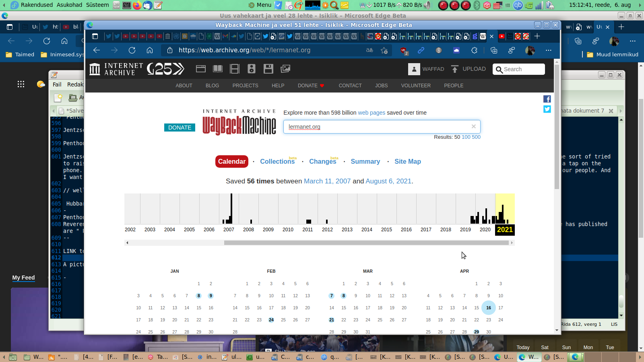Open the Images icon in the Archive header

[285, 69]
